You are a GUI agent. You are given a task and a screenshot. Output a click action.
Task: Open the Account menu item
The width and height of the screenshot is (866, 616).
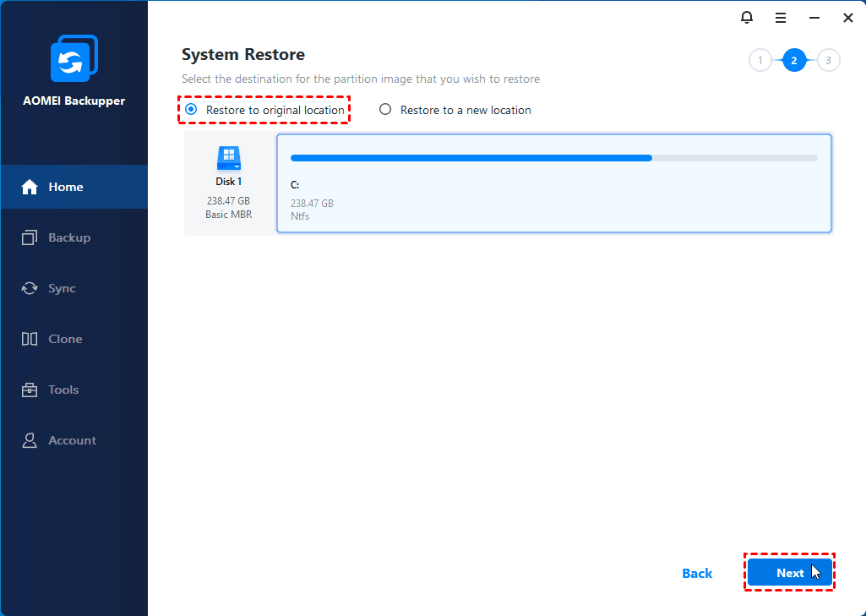[72, 440]
